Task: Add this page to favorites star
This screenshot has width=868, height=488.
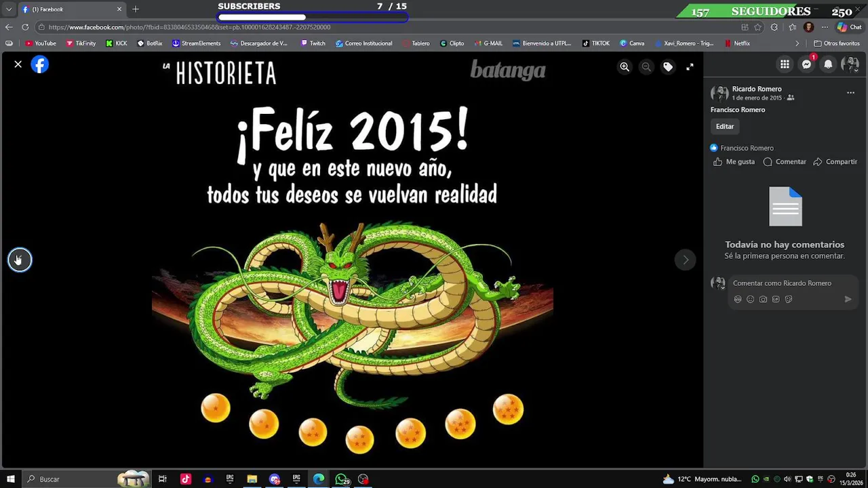Action: click(x=757, y=27)
